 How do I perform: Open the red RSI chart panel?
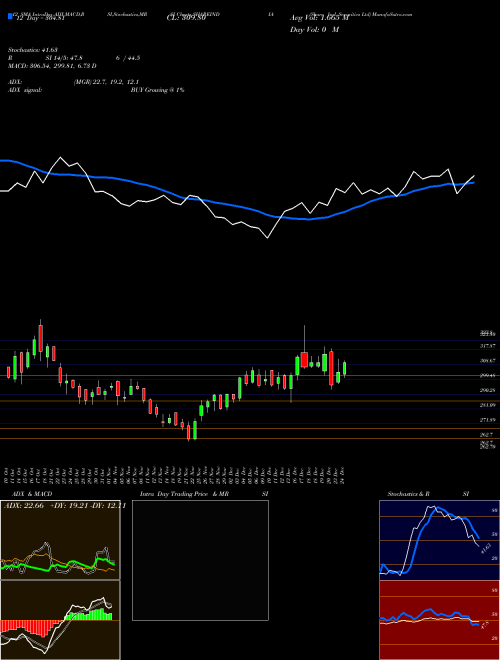[x=439, y=620]
